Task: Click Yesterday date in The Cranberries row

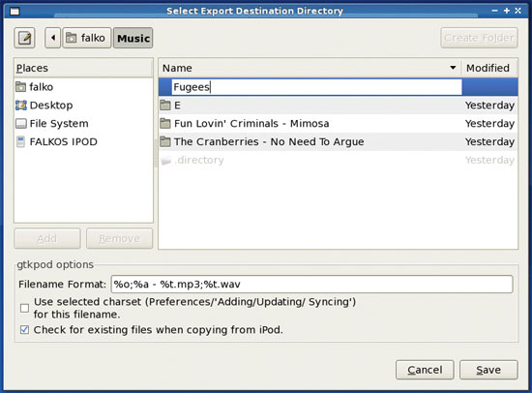Action: [489, 142]
